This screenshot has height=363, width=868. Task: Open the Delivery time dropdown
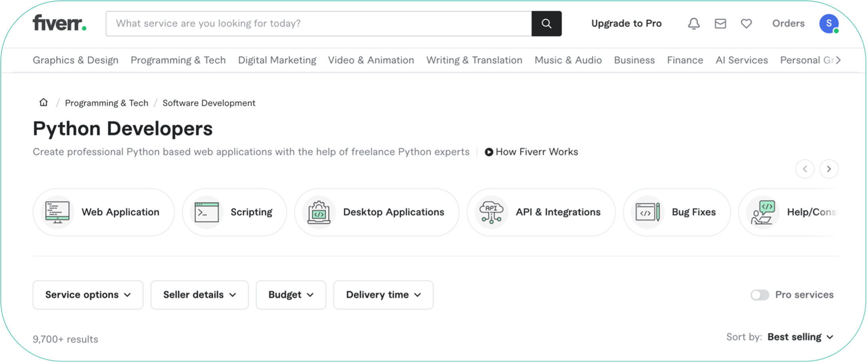coord(383,295)
